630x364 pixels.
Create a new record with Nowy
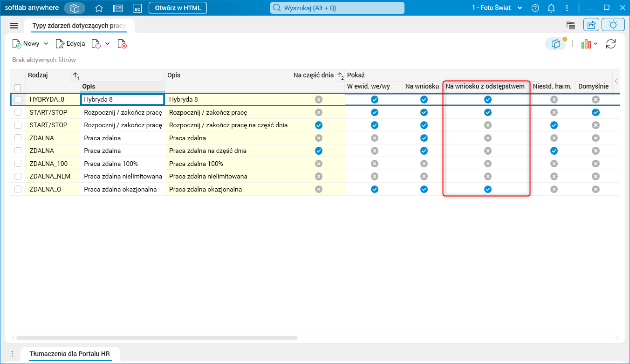point(26,44)
